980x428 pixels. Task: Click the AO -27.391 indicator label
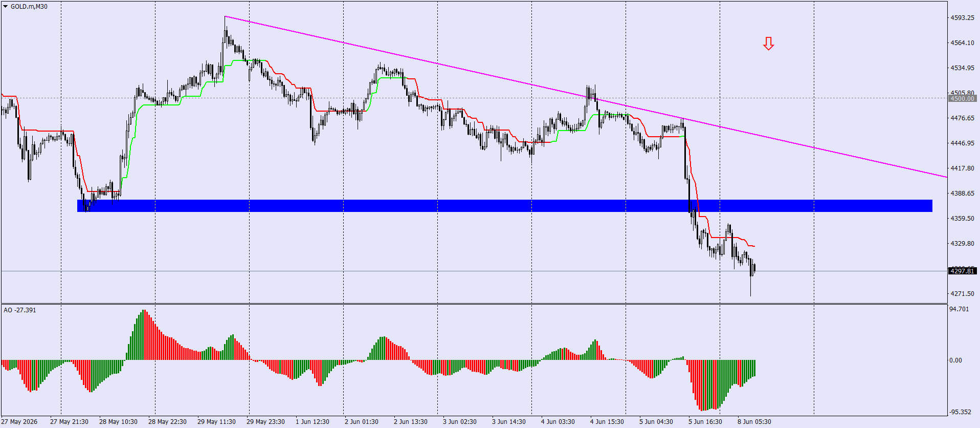20,310
